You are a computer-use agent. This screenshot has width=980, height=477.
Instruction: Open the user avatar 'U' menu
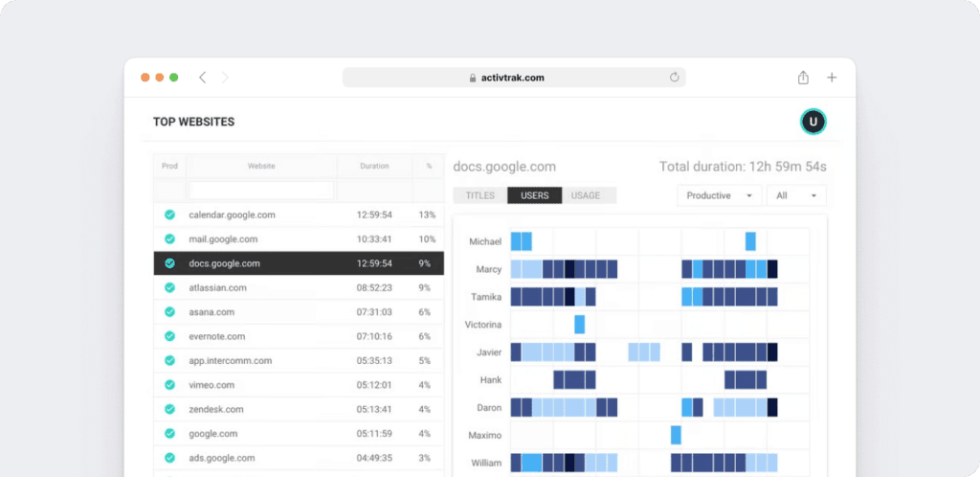pyautogui.click(x=813, y=122)
